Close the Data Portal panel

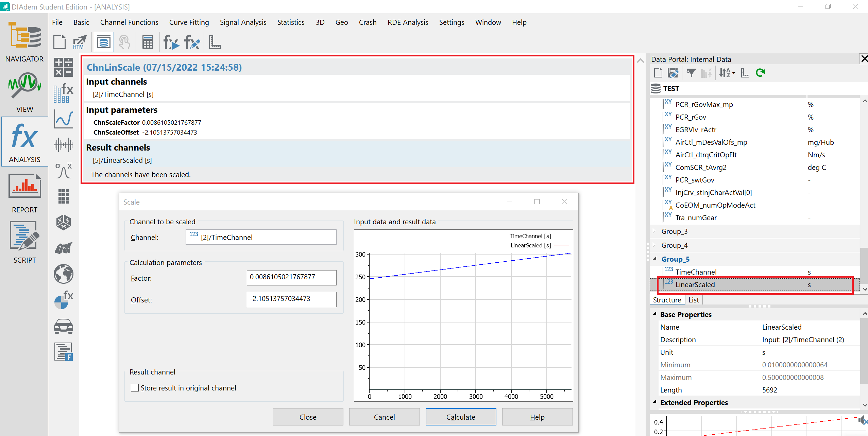[x=864, y=59]
